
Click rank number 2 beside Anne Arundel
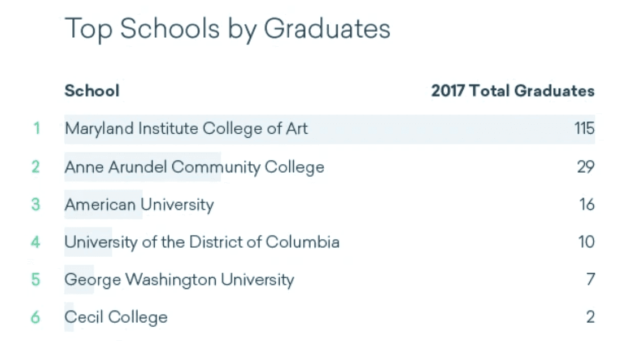36,167
